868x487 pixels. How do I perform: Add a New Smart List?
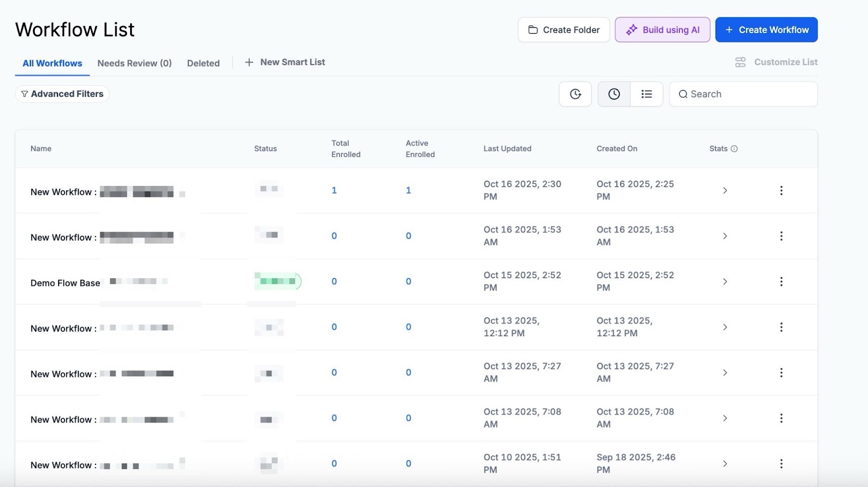point(285,62)
